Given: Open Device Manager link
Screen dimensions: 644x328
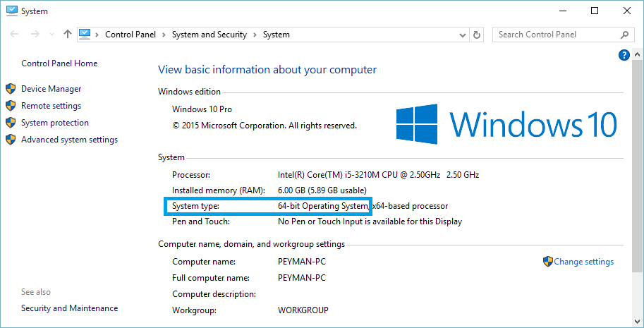Looking at the screenshot, I should 51,89.
